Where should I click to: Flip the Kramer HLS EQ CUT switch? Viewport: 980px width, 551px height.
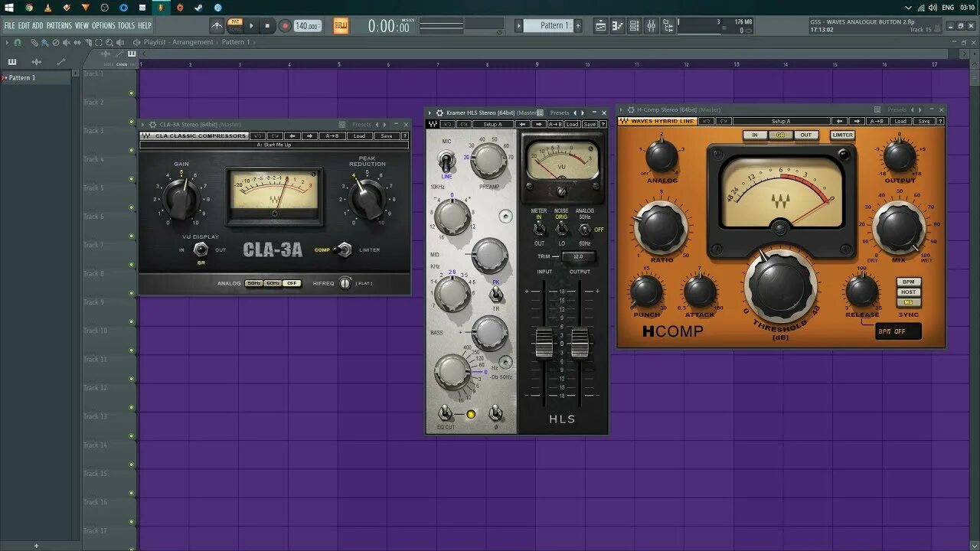point(446,413)
